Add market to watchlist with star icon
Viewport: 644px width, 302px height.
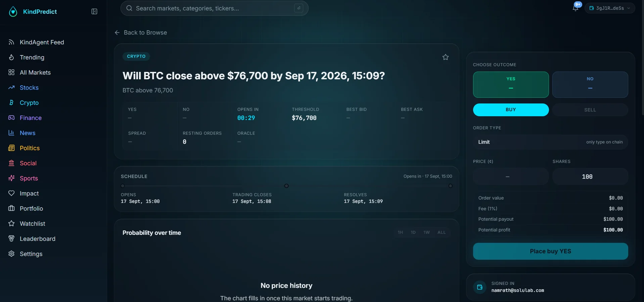pyautogui.click(x=445, y=57)
